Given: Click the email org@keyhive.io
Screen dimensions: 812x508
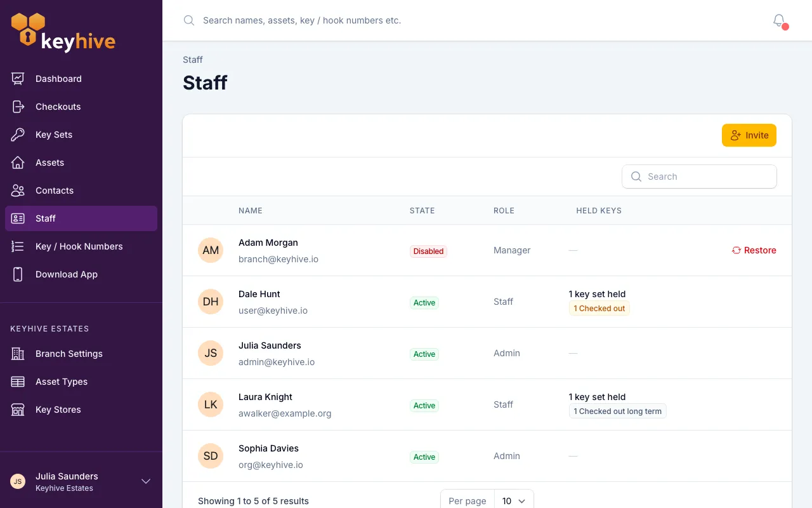Looking at the screenshot, I should tap(271, 465).
